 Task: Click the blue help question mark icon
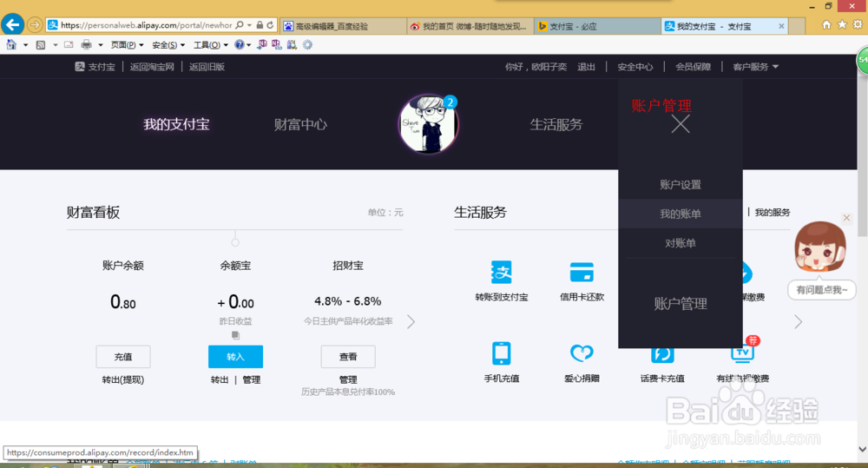(x=240, y=45)
